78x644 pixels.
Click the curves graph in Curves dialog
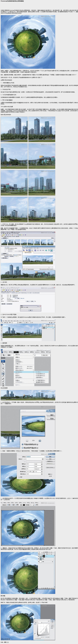44,629
